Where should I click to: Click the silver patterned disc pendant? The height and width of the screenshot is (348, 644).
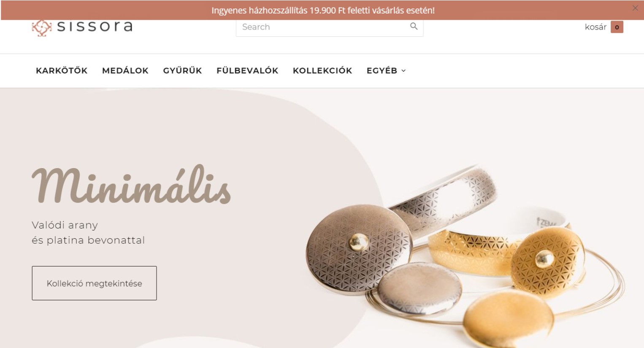(359, 248)
